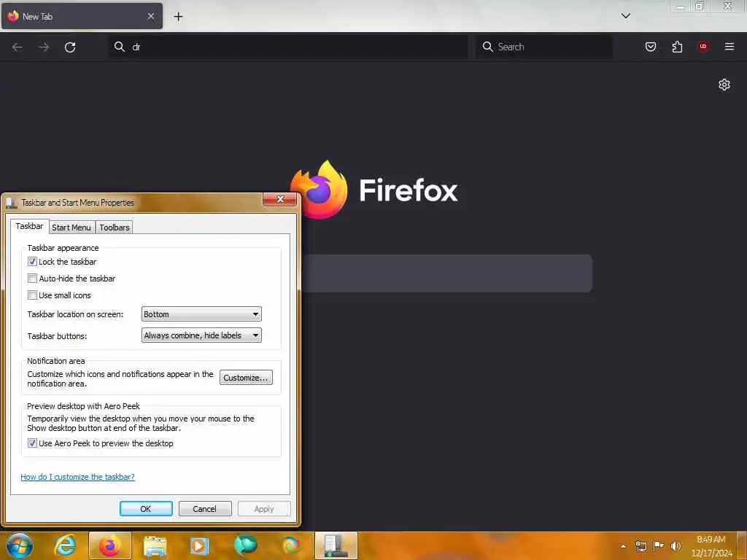747x560 pixels.
Task: Open the list all tabs chevron
Action: tap(626, 16)
